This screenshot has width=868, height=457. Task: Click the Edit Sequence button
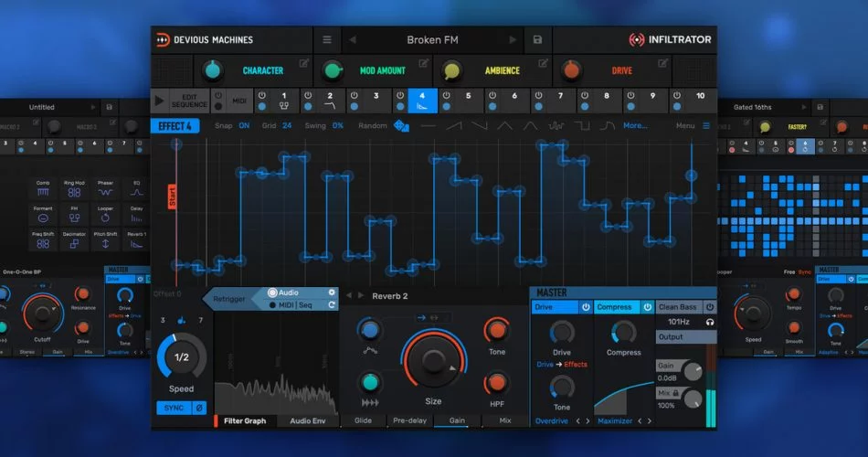pyautogui.click(x=189, y=101)
